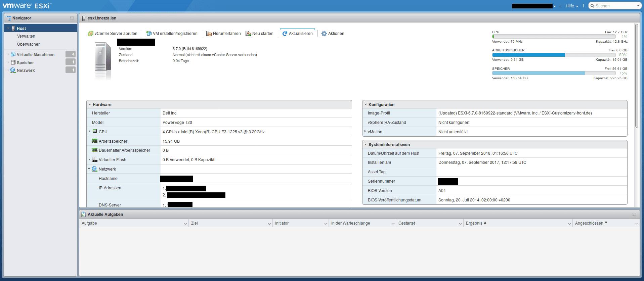Click the Navigator panel icon
Image resolution: width=644 pixels, height=281 pixels.
click(8, 18)
